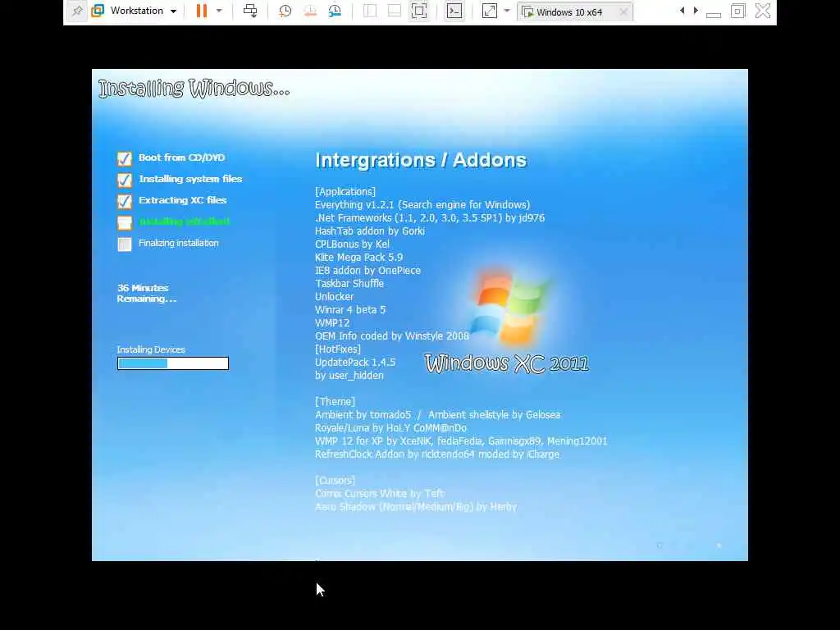Click the Unlocker line
Image resolution: width=840 pixels, height=630 pixels.
click(335, 296)
